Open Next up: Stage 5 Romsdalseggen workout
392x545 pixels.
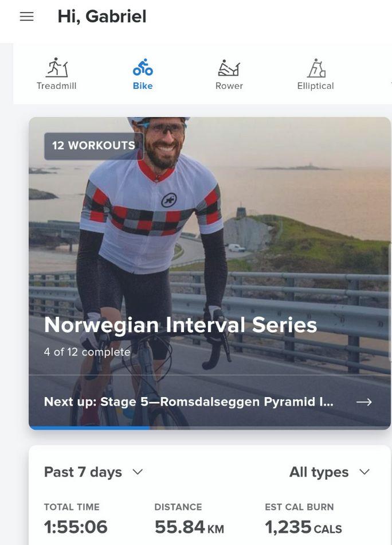pyautogui.click(x=189, y=402)
